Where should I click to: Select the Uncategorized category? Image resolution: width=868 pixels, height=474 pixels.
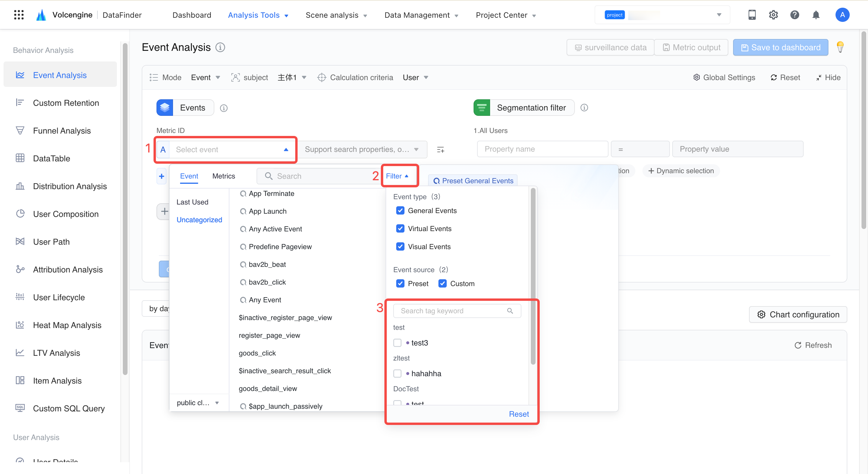click(x=199, y=220)
